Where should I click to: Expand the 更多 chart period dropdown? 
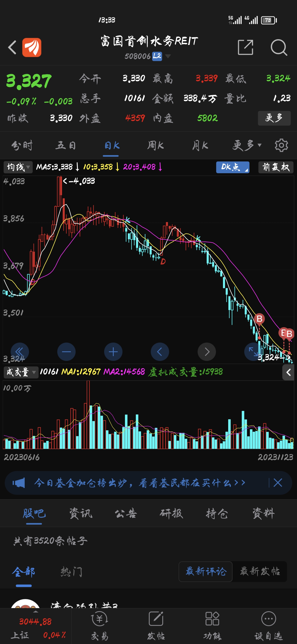click(247, 145)
